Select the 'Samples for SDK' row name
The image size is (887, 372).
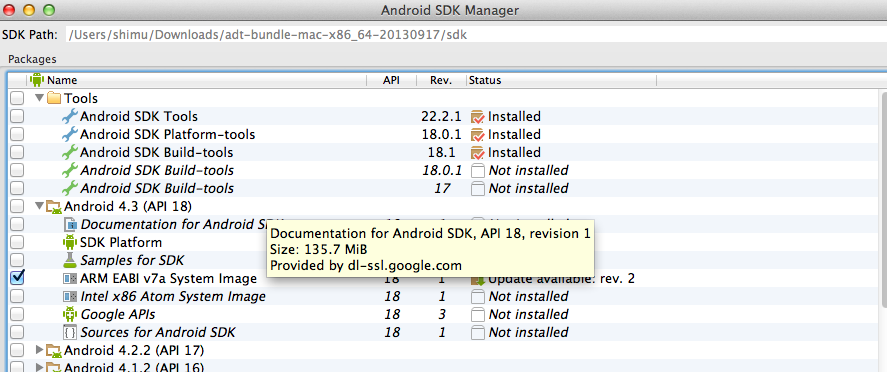132,260
